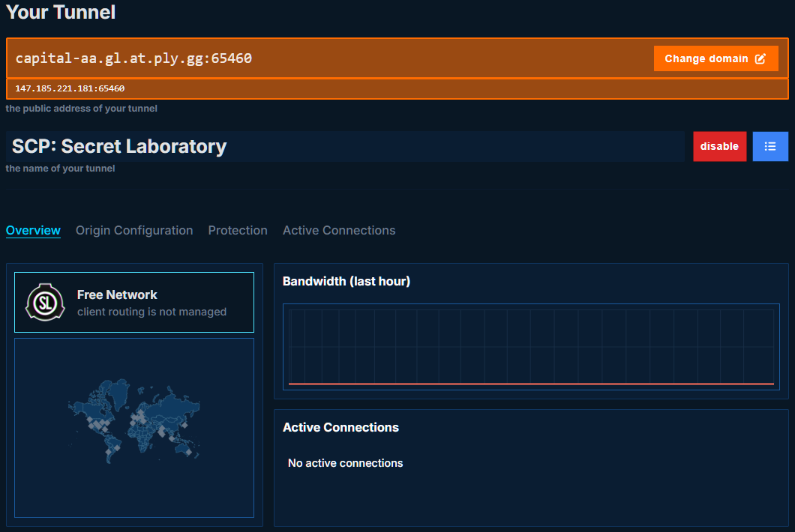Viewport: 795px width, 532px height.
Task: Click "client routing is not managed" text
Action: pyautogui.click(x=151, y=312)
